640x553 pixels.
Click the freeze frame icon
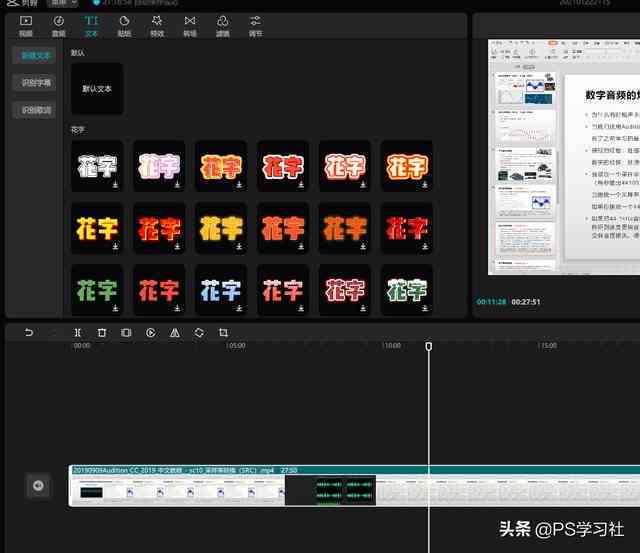pos(126,333)
